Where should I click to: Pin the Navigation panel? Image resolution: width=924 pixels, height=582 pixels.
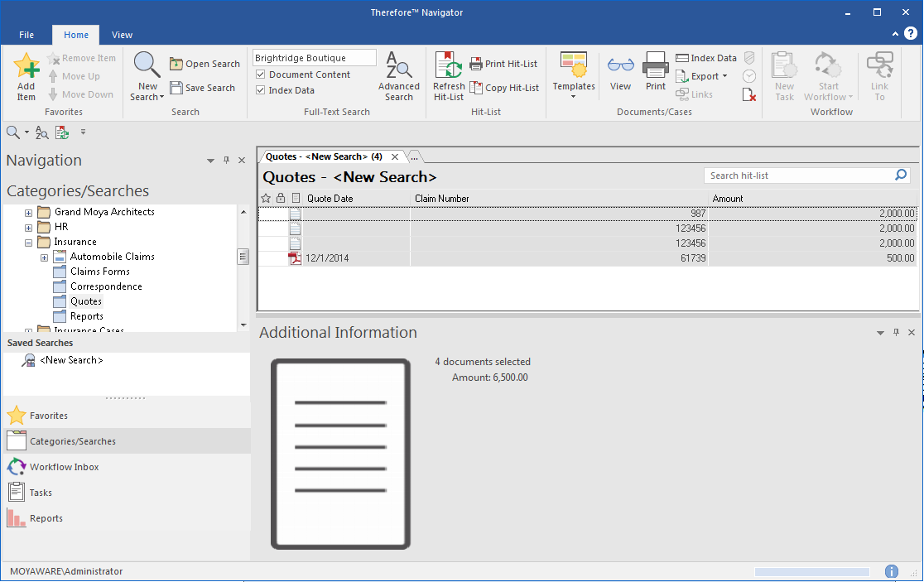pyautogui.click(x=226, y=161)
